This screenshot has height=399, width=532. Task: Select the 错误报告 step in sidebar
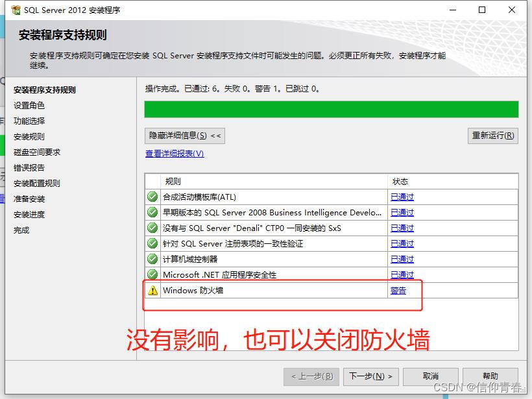click(29, 168)
